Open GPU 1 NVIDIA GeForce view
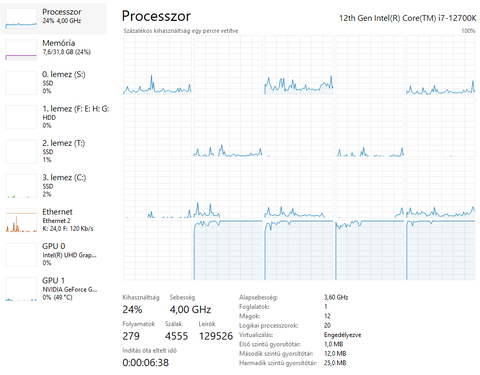The height and width of the screenshot is (375, 480). click(54, 288)
